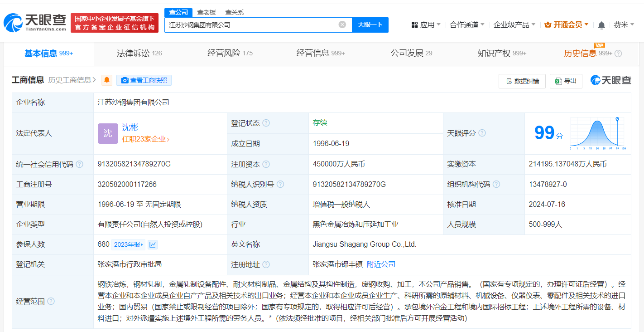Open legal representative 沈彬 link
The height and width of the screenshot is (332, 644).
click(x=130, y=127)
